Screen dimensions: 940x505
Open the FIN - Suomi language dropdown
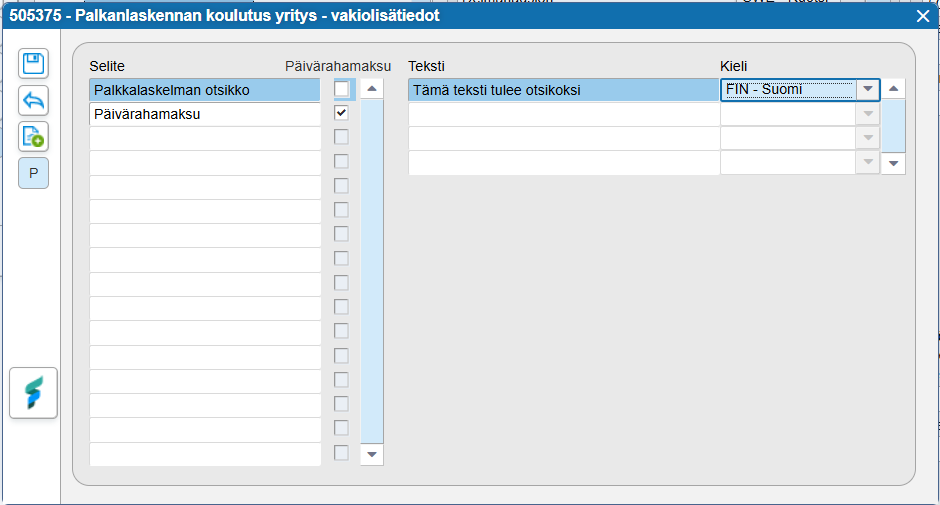click(x=867, y=89)
